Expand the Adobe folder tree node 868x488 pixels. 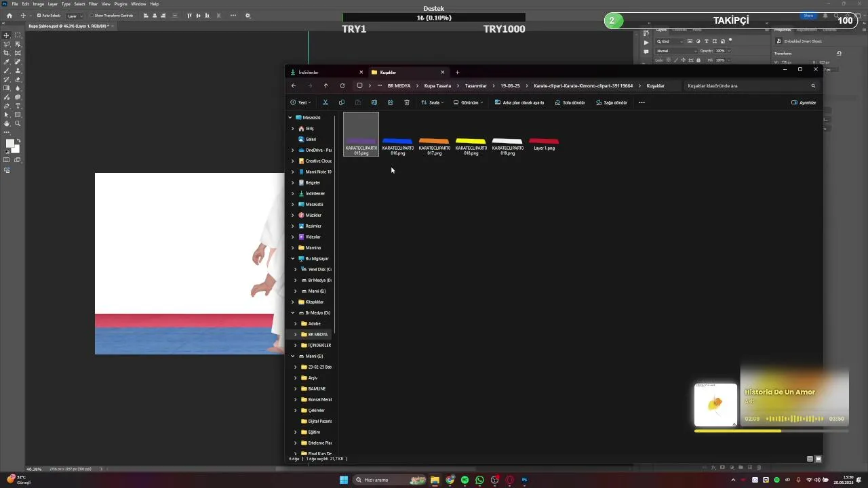click(x=296, y=323)
